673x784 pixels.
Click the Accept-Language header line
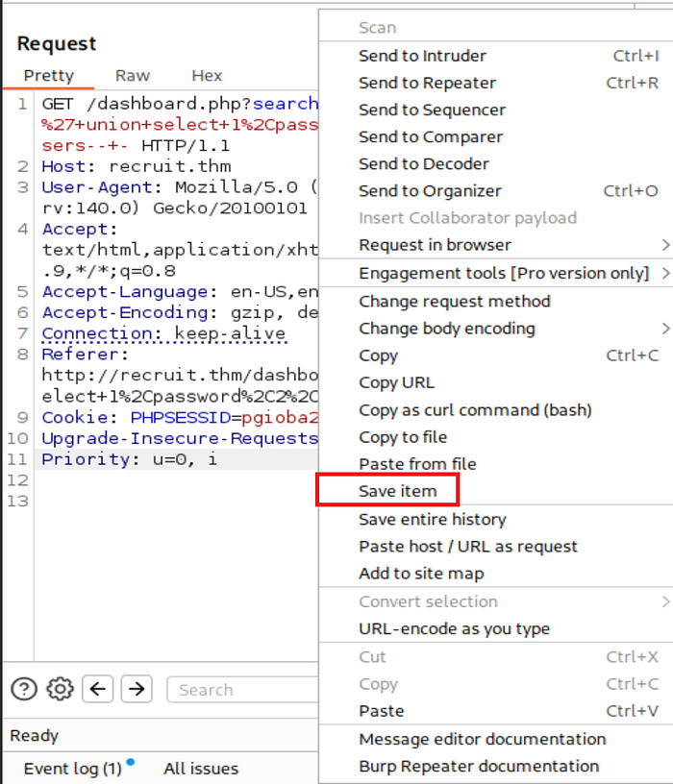click(180, 291)
